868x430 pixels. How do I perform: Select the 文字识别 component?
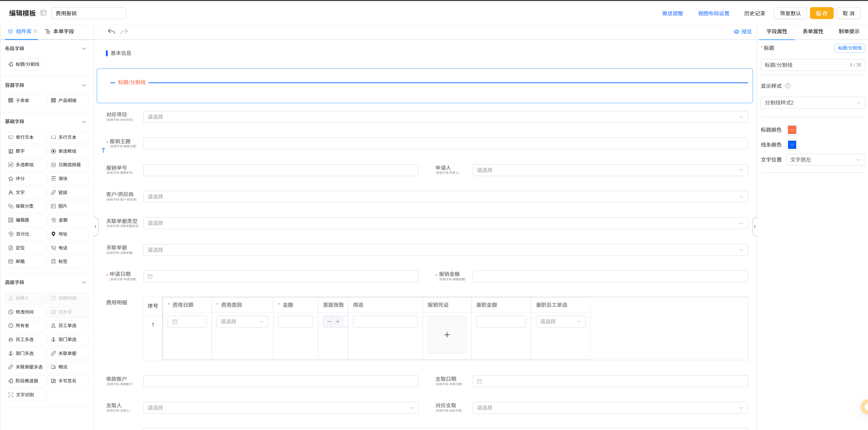click(25, 395)
